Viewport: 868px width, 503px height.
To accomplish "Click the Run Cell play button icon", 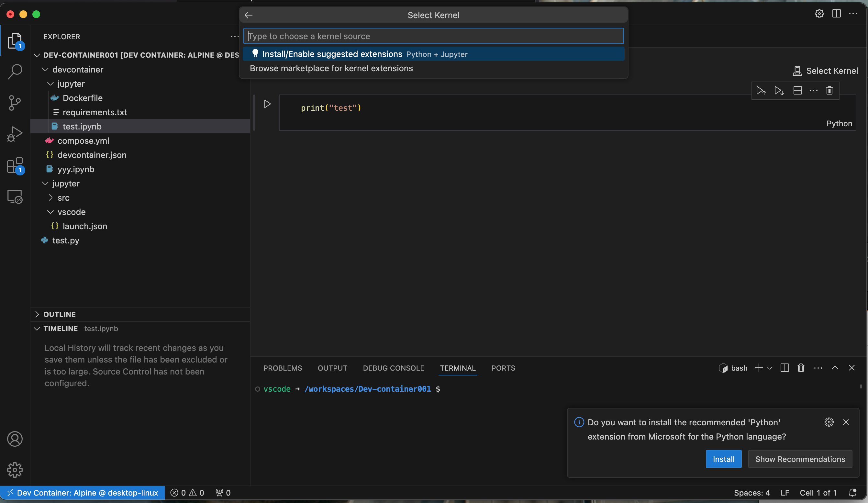I will (x=267, y=104).
